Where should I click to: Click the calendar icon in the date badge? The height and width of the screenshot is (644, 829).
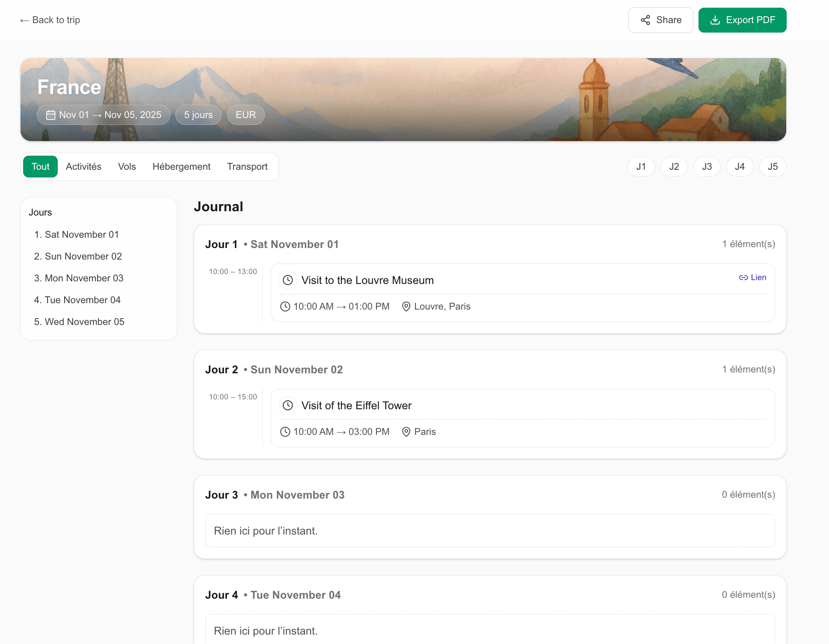(x=51, y=115)
